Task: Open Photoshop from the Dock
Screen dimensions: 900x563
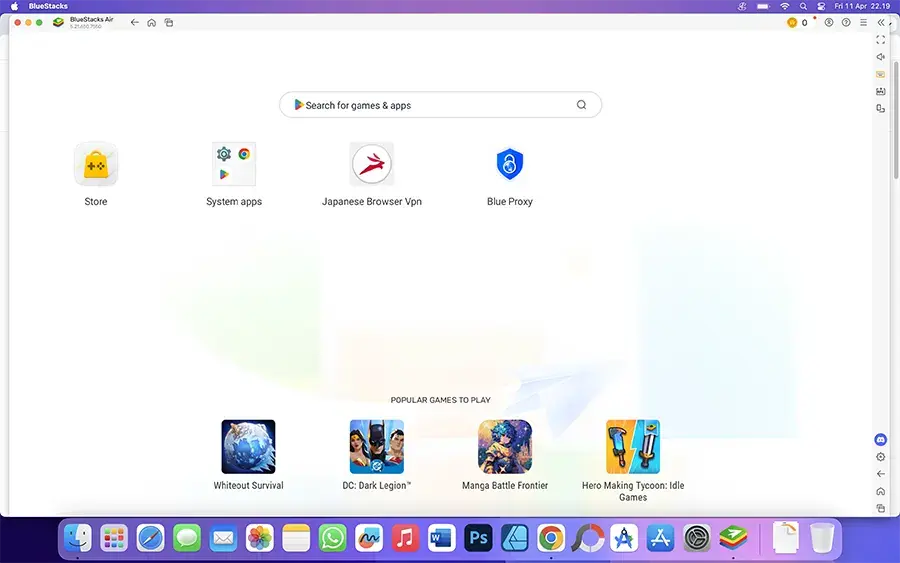Action: pos(478,538)
